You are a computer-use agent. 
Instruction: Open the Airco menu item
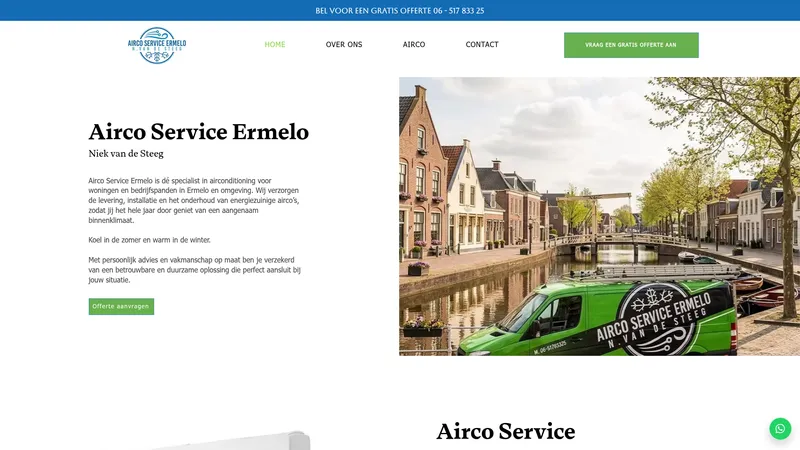pyautogui.click(x=414, y=44)
